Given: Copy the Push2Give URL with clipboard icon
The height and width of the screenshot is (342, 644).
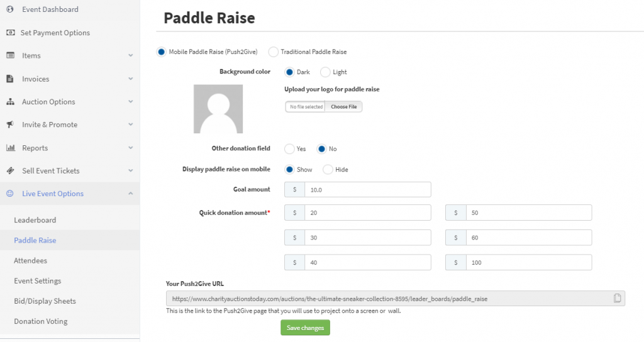Looking at the screenshot, I should click(x=617, y=299).
